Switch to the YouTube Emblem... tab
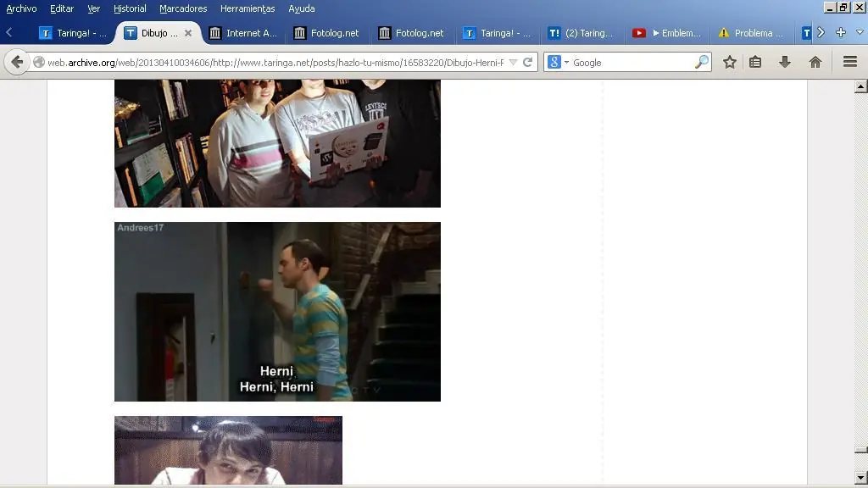This screenshot has width=868, height=488. [x=666, y=33]
